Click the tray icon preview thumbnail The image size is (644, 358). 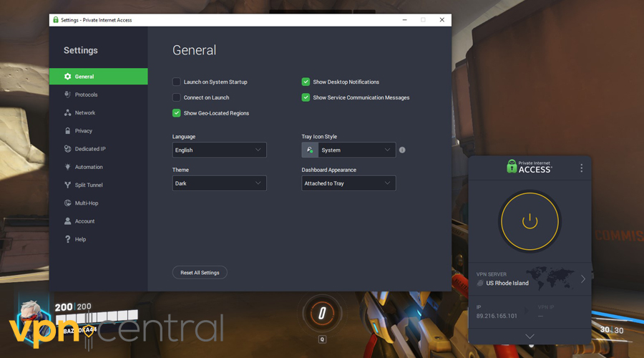coord(310,150)
